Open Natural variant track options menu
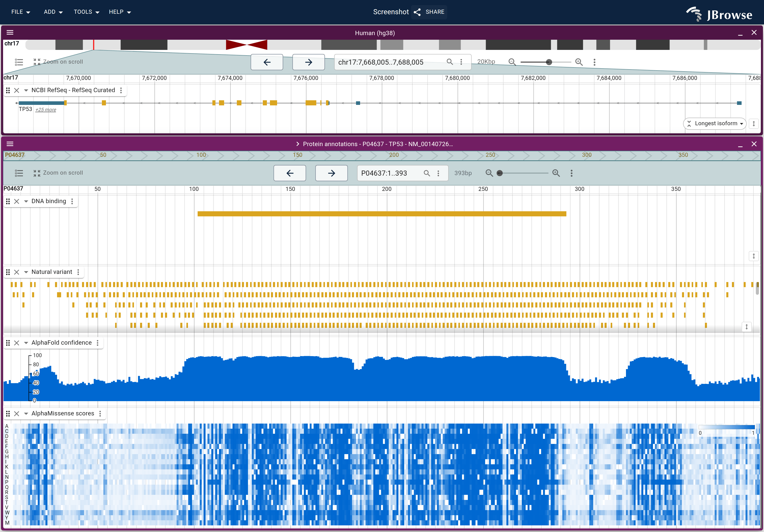 point(78,272)
